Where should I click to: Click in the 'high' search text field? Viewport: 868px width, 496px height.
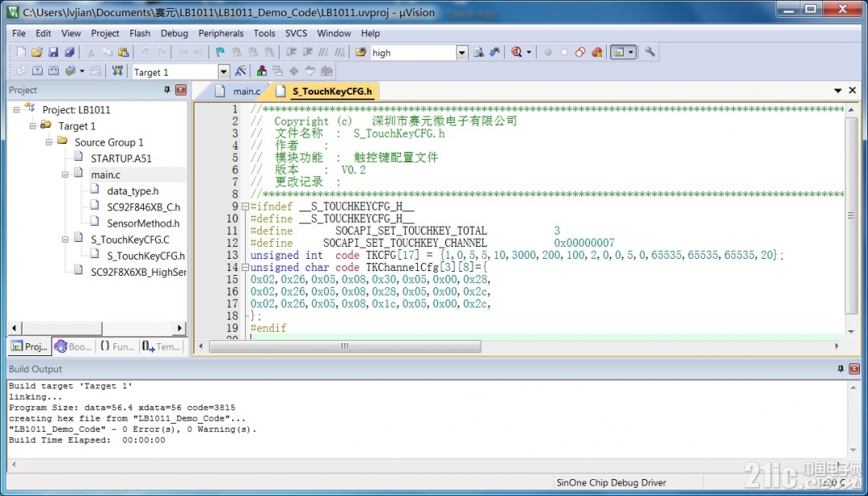[x=413, y=53]
